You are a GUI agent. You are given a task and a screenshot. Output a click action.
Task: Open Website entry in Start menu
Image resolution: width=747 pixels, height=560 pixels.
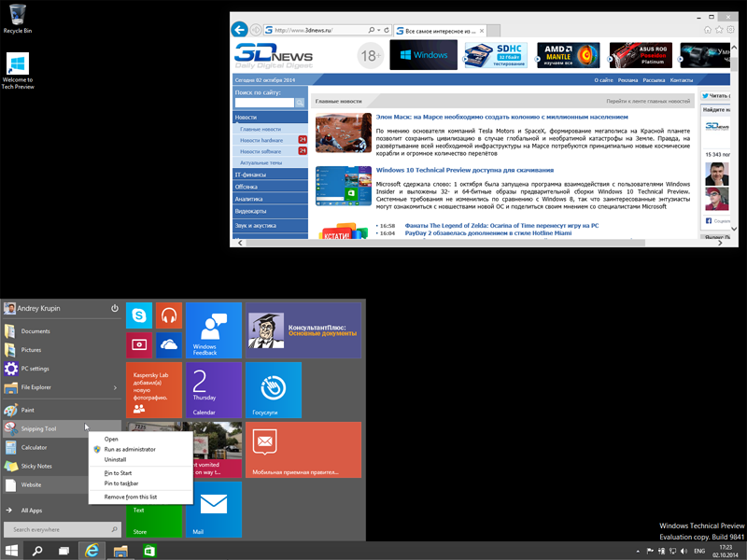(x=45, y=484)
